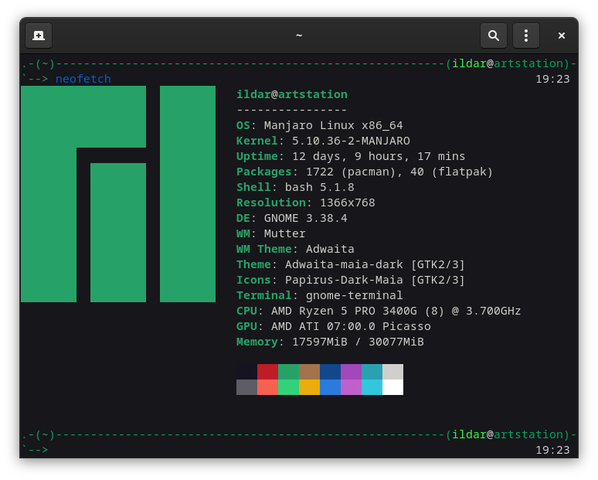
Task: Click the DE: GNOME 3.38.4 line
Action: (292, 218)
